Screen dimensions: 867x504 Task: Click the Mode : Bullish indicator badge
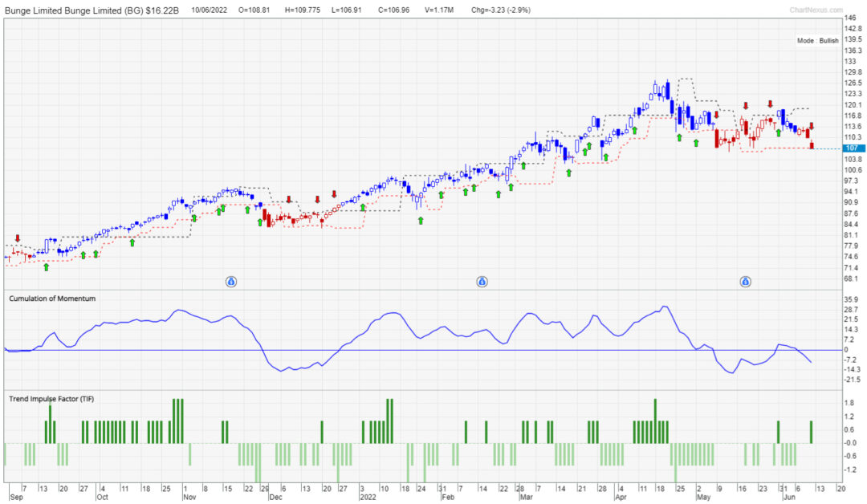[x=817, y=40]
